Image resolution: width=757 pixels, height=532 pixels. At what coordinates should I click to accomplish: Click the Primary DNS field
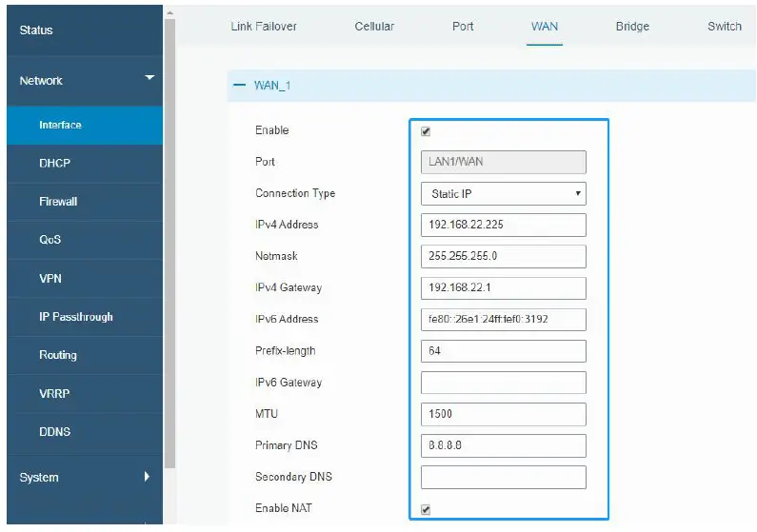(504, 445)
